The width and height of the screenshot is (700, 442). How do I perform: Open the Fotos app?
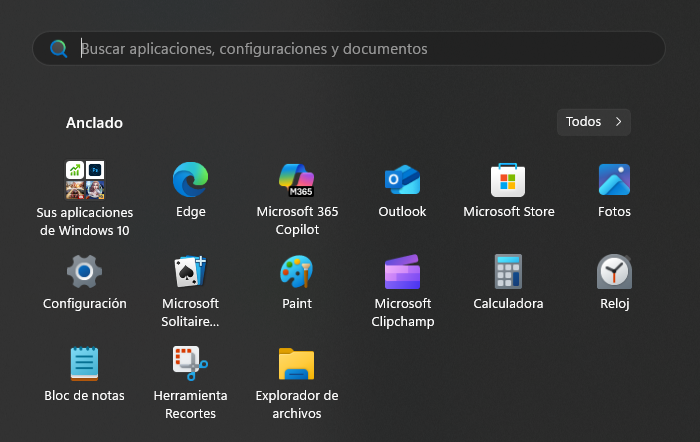[x=614, y=180]
